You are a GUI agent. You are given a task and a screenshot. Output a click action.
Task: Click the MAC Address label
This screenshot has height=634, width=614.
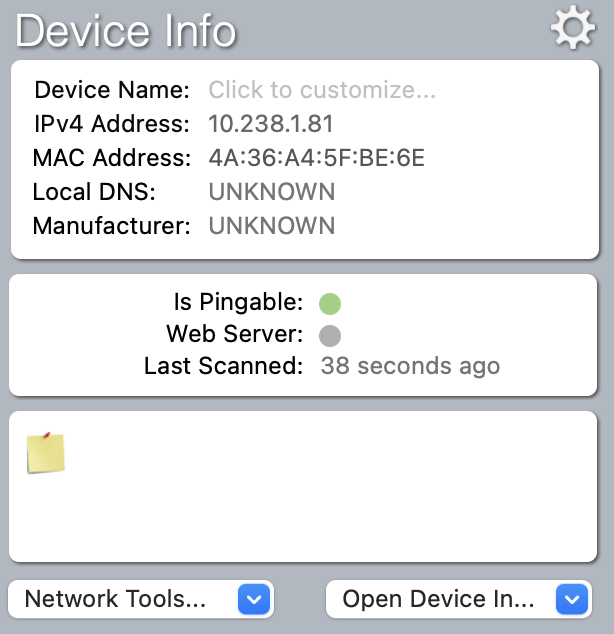(111, 158)
